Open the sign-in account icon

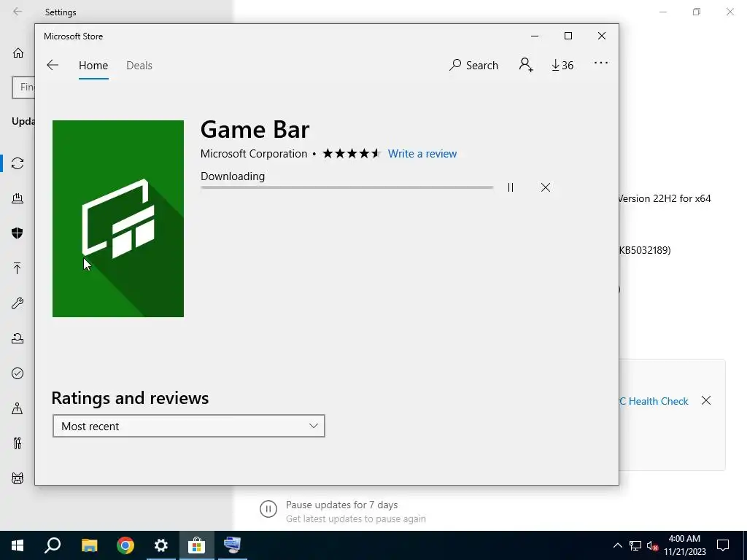[526, 65]
